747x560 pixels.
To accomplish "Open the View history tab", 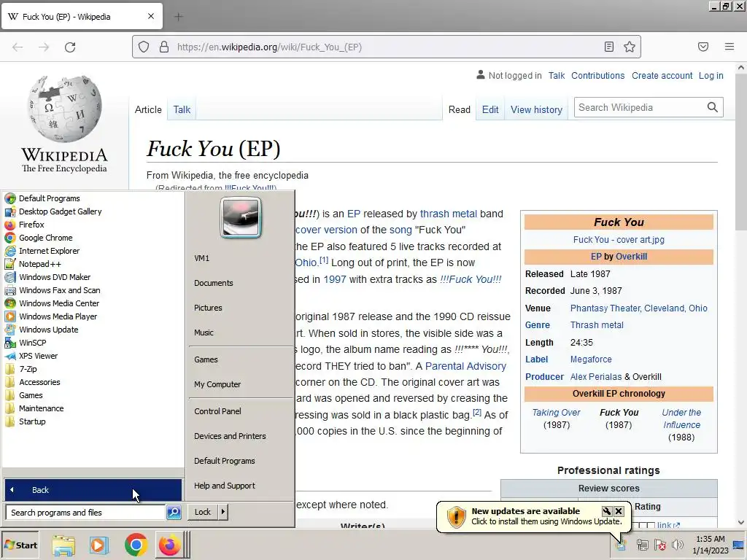I will (x=536, y=109).
